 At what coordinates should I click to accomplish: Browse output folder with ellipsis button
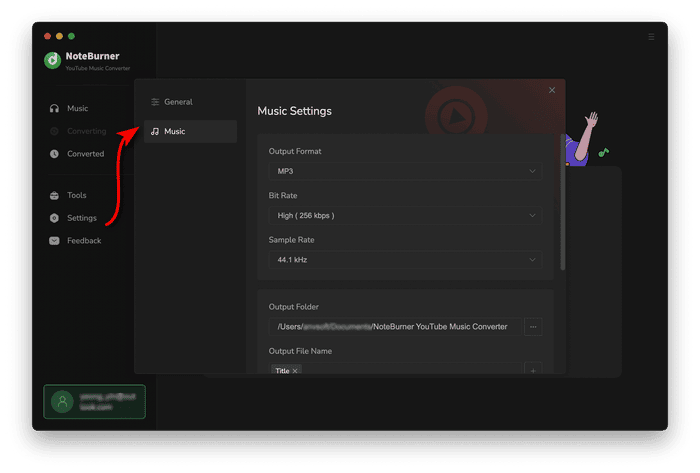533,327
